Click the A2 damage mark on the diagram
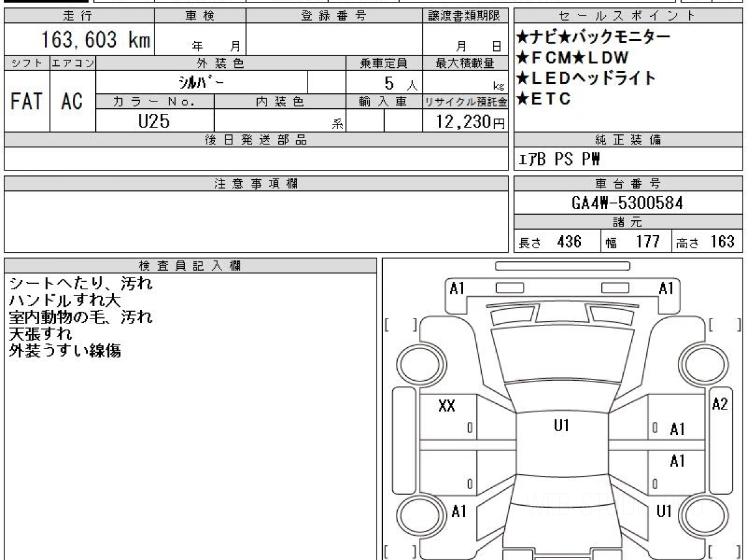 (720, 404)
